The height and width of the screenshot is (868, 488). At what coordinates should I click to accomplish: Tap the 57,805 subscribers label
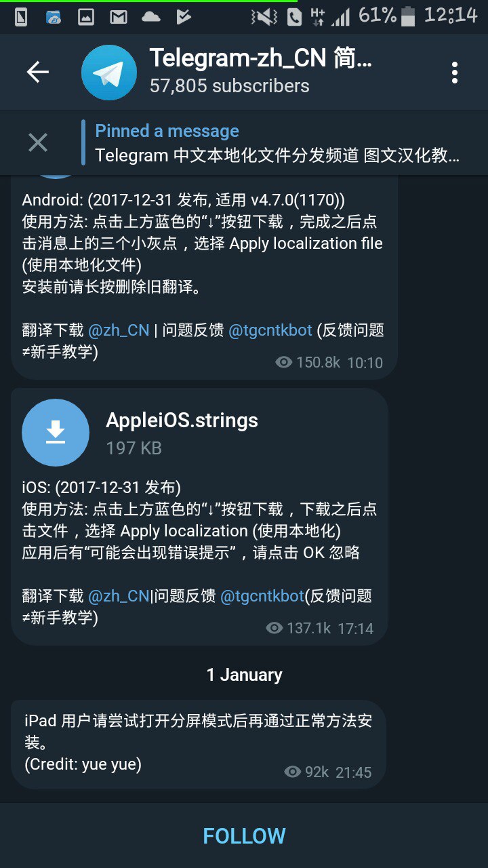[229, 86]
